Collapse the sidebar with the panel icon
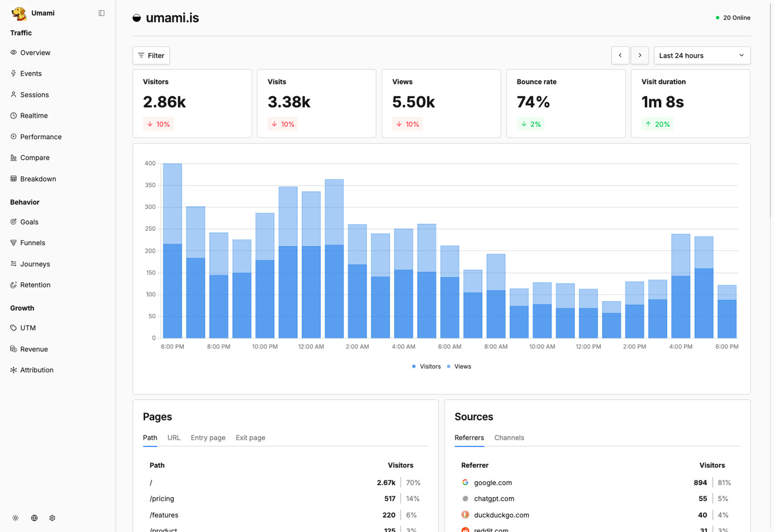 [x=102, y=13]
